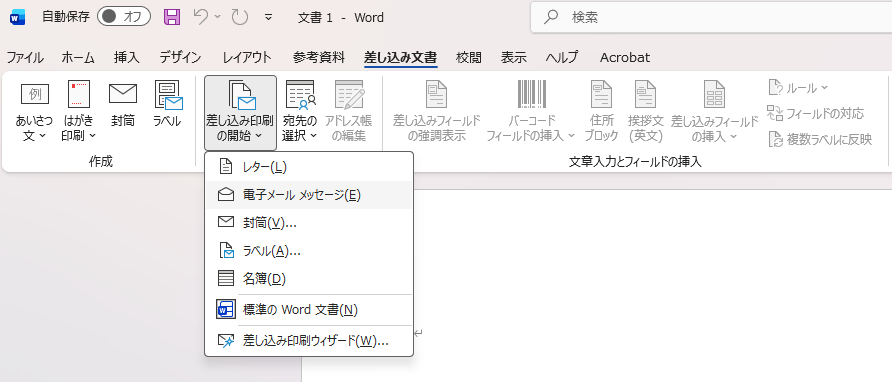Switch to the 校閲 tab
This screenshot has width=892, height=382.
[x=469, y=57]
